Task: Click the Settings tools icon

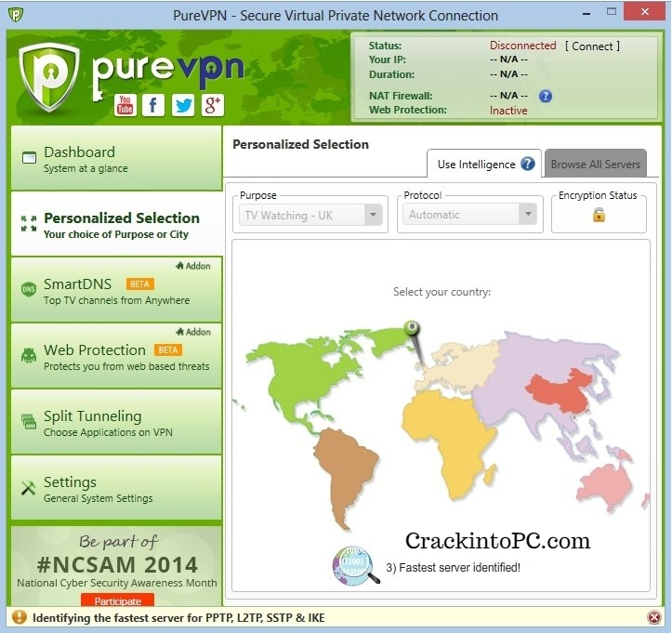Action: coord(28,488)
